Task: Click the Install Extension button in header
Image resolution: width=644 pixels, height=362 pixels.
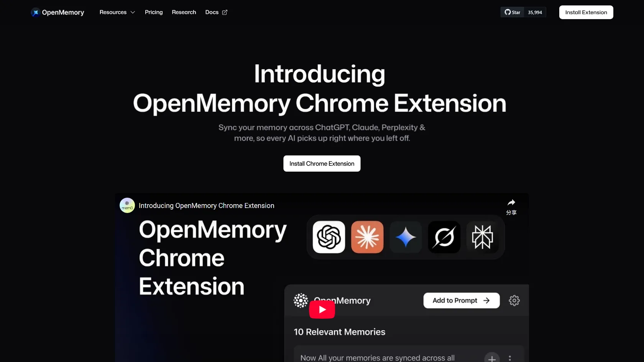Action: (586, 12)
